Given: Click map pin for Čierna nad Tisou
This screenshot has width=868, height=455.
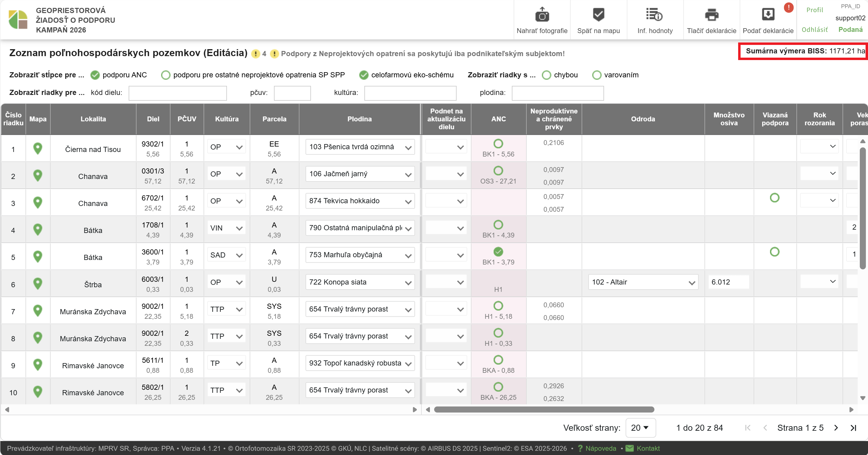Looking at the screenshot, I should (x=38, y=148).
